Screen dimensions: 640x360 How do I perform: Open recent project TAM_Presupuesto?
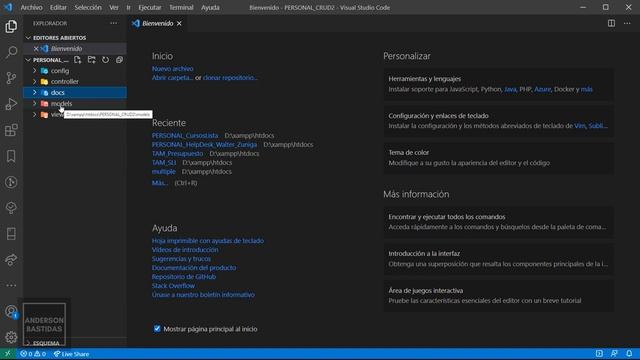177,153
